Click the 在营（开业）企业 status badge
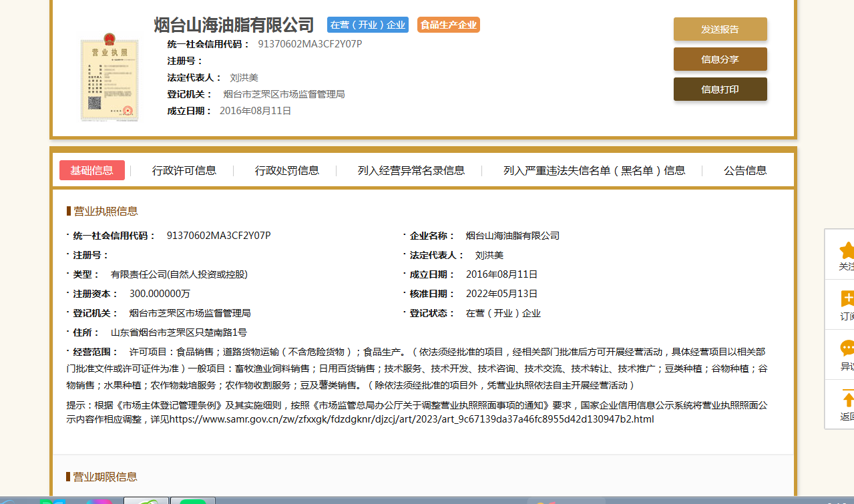 (368, 25)
